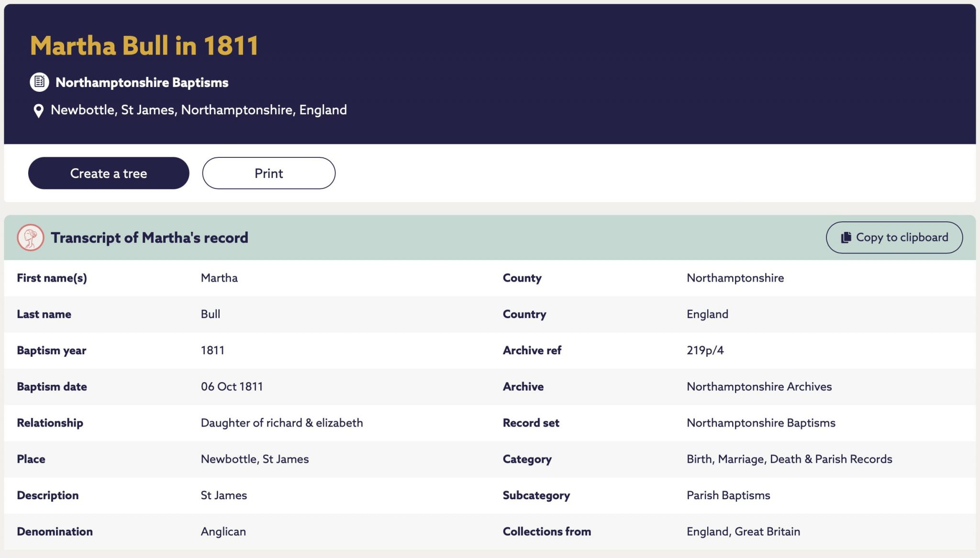Select the Transcript of Martha's record heading
Viewport: 980px width, 558px height.
pos(149,238)
